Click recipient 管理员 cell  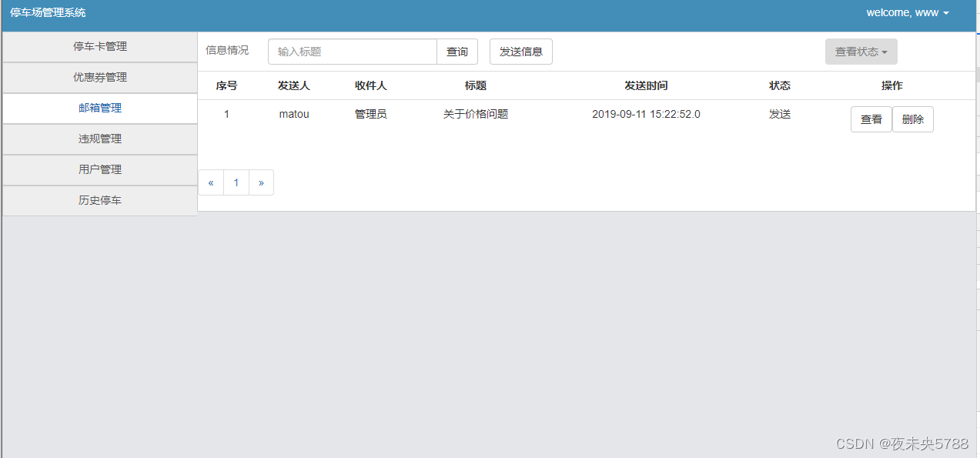371,114
